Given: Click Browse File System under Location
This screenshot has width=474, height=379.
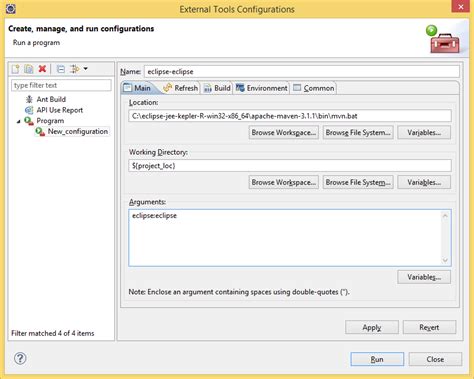Looking at the screenshot, I should click(358, 133).
